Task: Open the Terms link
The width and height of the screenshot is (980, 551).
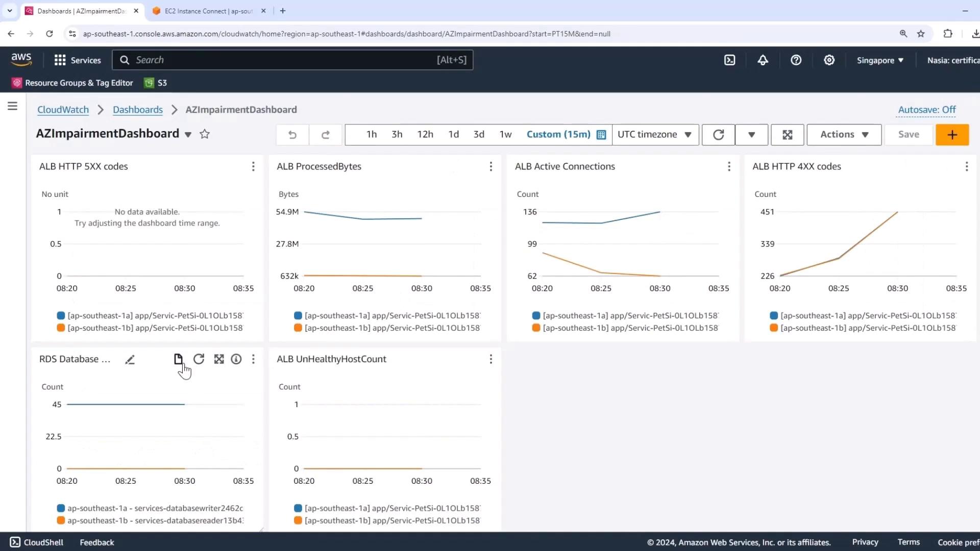Action: (909, 542)
